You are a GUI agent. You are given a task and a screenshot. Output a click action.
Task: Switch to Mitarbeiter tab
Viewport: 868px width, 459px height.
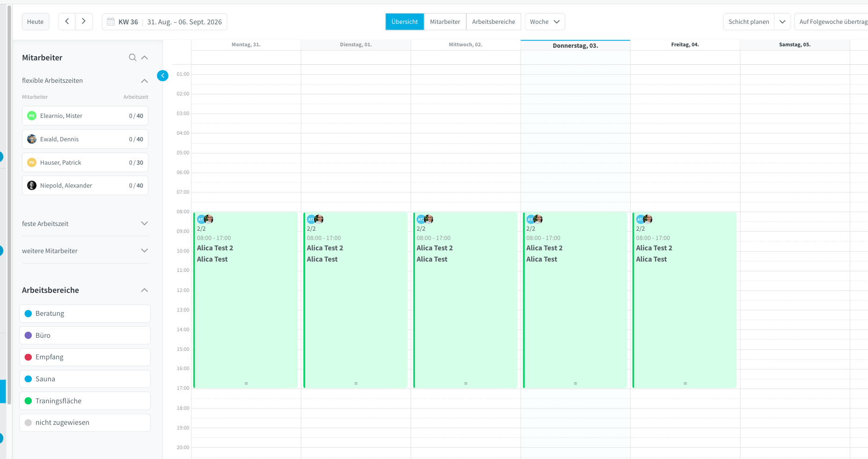(445, 22)
